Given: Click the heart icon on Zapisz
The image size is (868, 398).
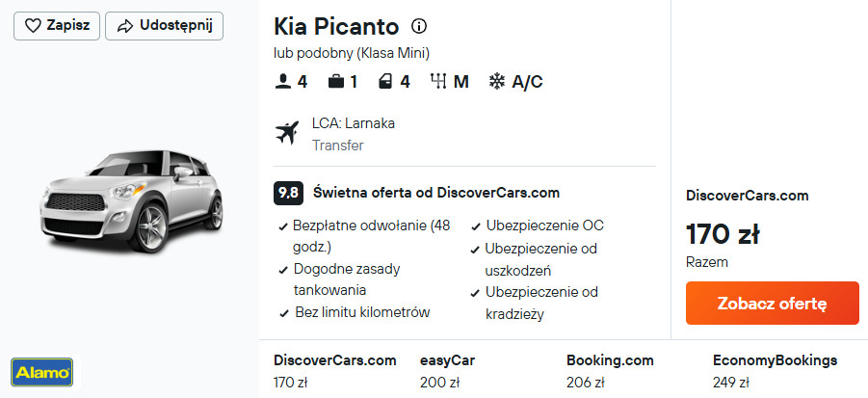Looking at the screenshot, I should [x=33, y=26].
